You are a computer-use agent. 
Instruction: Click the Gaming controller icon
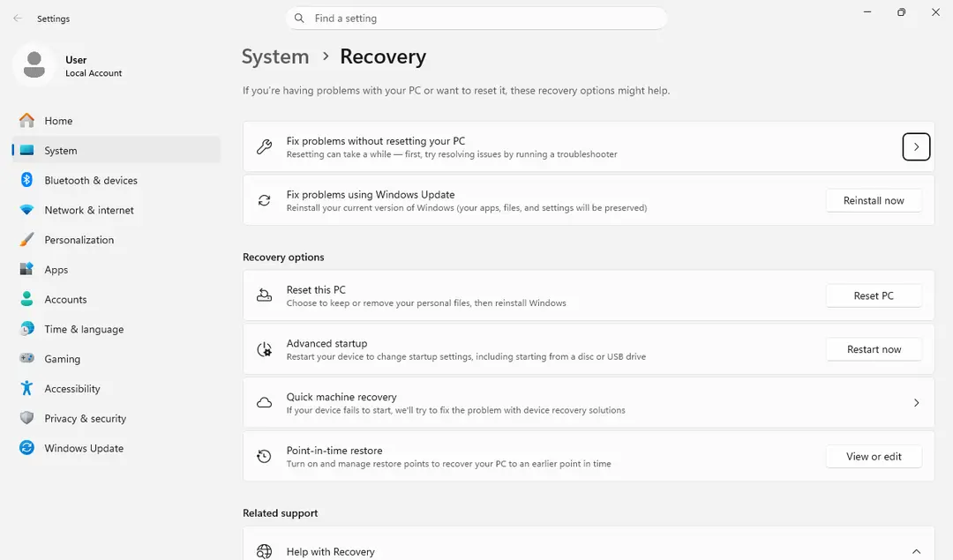click(26, 358)
